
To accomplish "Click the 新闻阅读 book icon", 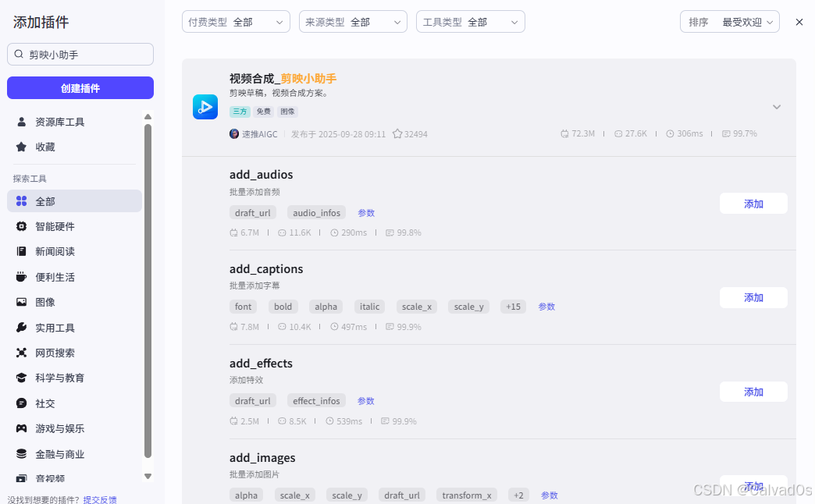I will (x=21, y=251).
